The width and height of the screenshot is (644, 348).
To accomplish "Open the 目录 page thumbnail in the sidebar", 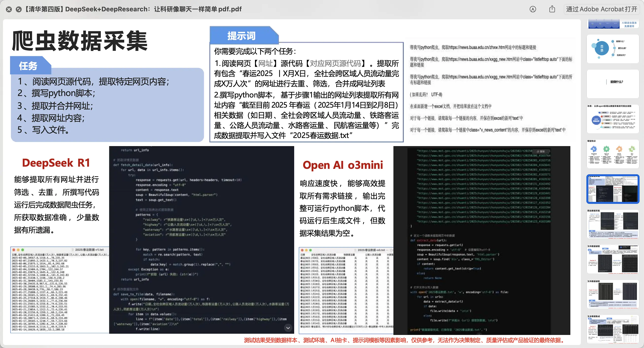I will tap(613, 48).
